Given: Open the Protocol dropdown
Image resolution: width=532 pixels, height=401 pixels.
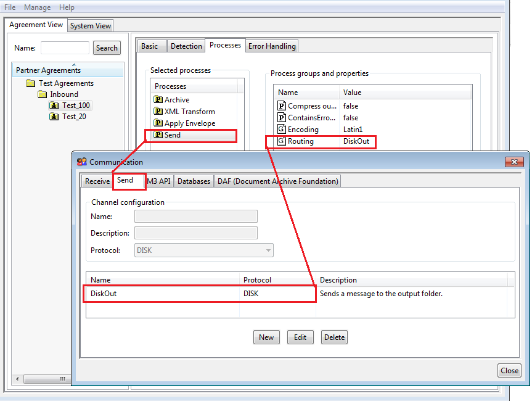Looking at the screenshot, I should tap(268, 250).
